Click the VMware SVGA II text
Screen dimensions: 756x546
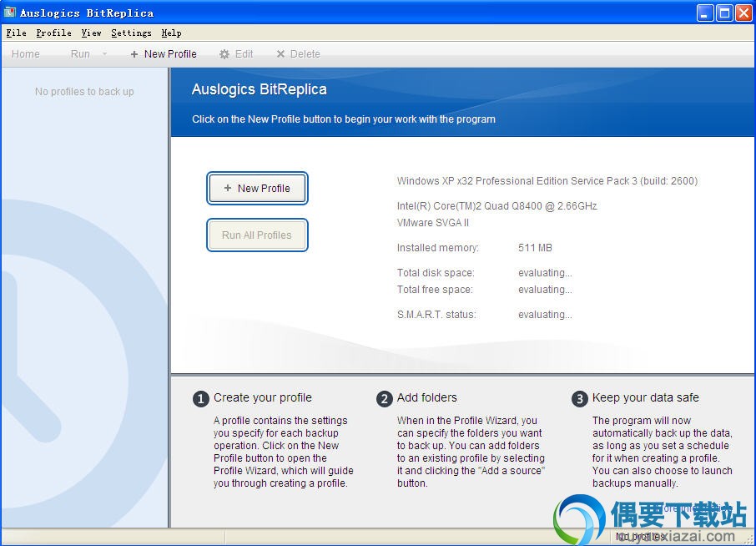click(433, 223)
